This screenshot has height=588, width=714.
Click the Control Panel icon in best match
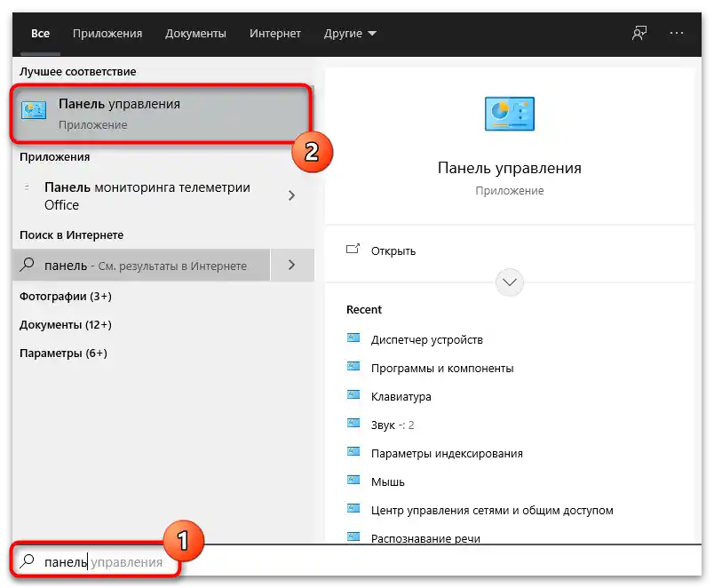point(34,111)
